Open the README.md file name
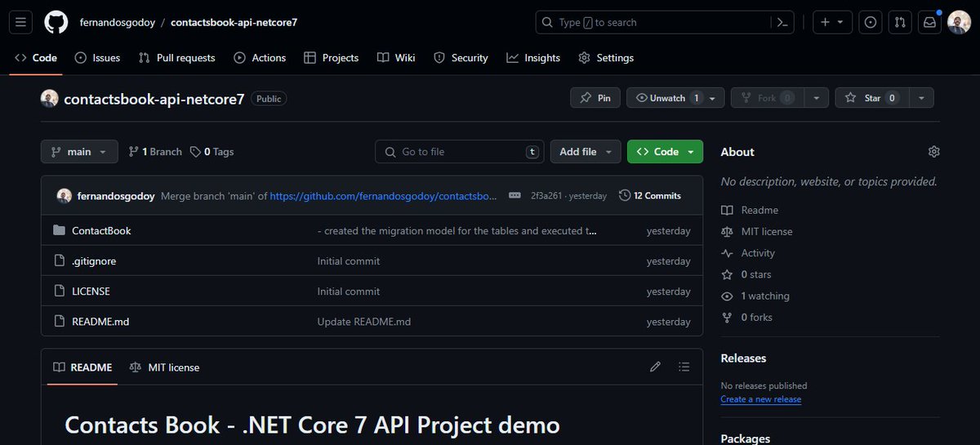The height and width of the screenshot is (445, 980). click(x=100, y=322)
